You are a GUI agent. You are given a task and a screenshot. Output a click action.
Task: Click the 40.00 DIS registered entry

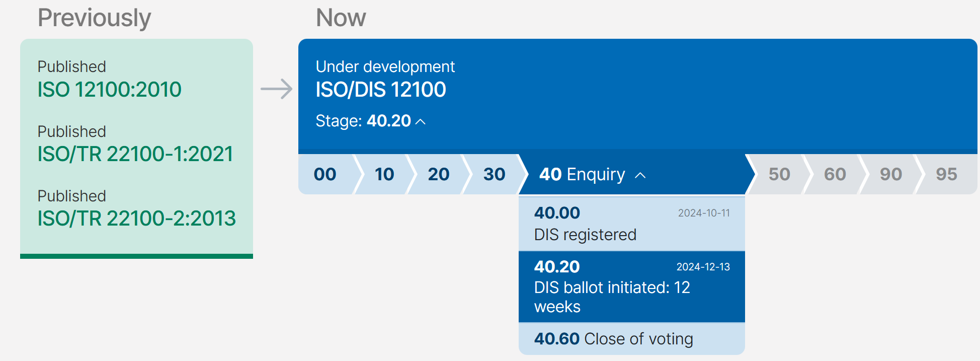(x=632, y=224)
